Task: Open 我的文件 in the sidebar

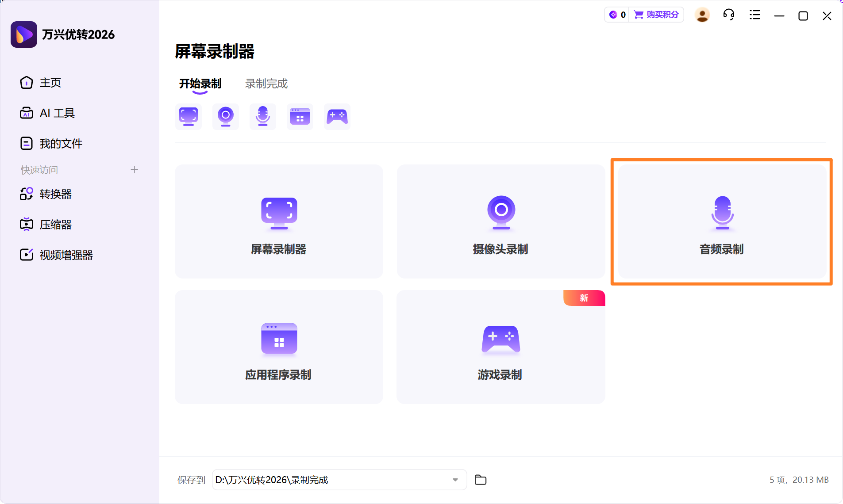Action: pyautogui.click(x=61, y=143)
